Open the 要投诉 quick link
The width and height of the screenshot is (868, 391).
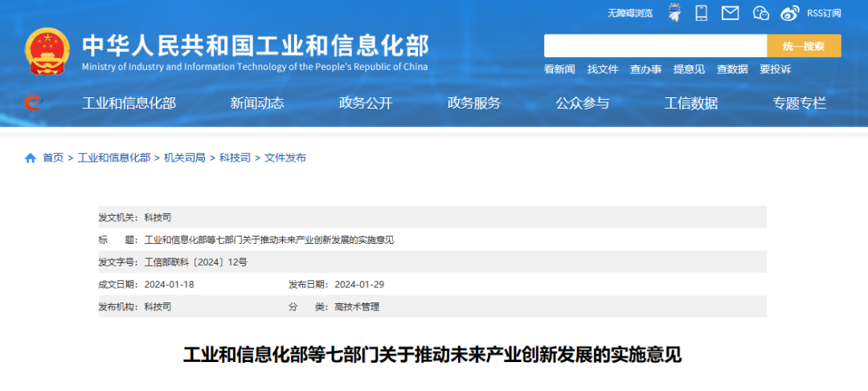775,69
